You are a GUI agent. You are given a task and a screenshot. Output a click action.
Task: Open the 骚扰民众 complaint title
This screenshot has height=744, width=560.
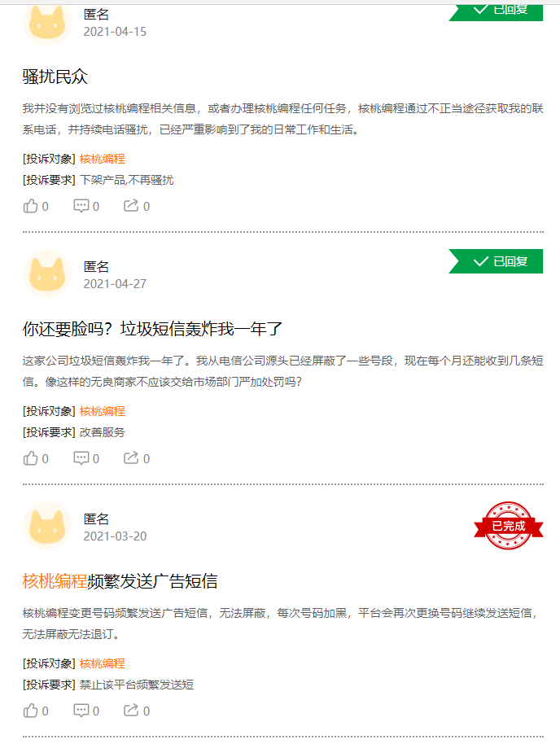[55, 77]
